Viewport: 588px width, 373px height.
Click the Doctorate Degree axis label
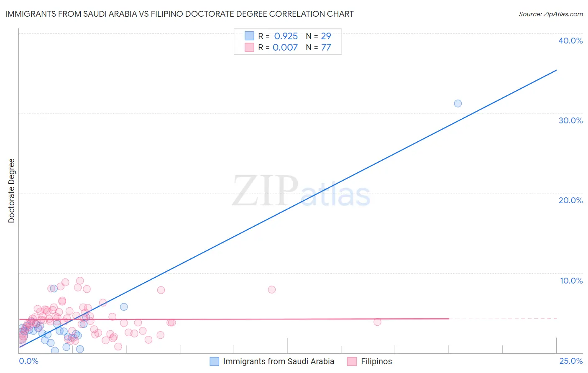point(11,191)
